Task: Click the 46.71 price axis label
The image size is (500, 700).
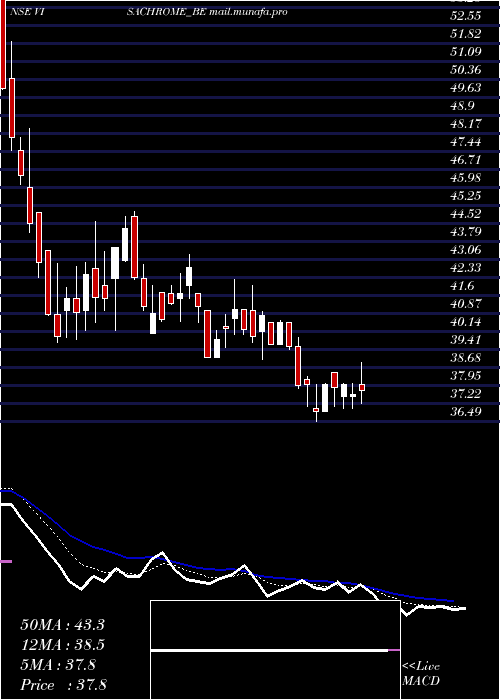Action: 464,160
